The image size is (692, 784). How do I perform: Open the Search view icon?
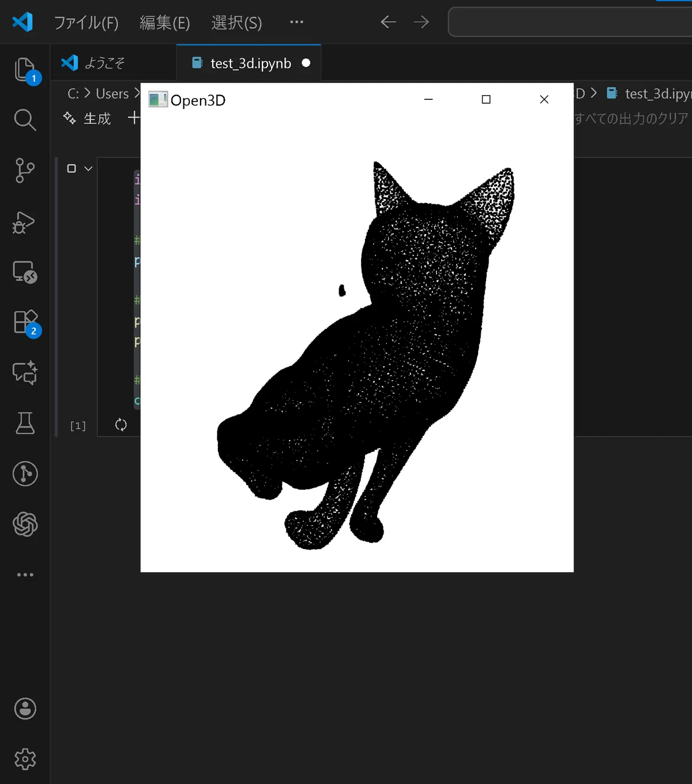click(25, 119)
